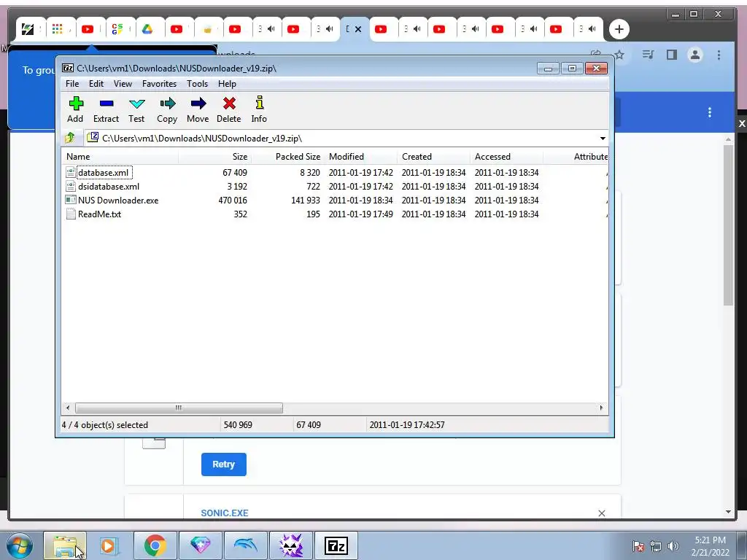Open the SONIC.EXE download link
This screenshot has height=560, width=747.
[225, 513]
